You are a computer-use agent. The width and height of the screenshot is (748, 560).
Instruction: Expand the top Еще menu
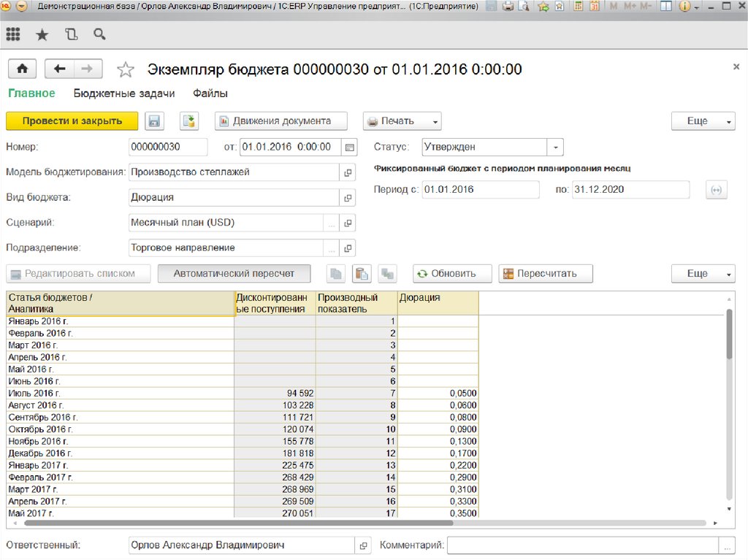703,121
